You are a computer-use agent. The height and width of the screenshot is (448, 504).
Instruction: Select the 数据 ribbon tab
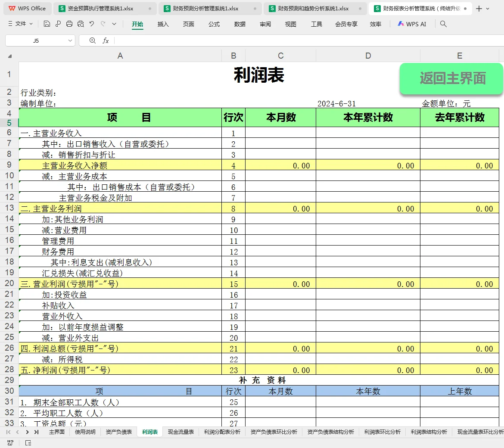[240, 24]
